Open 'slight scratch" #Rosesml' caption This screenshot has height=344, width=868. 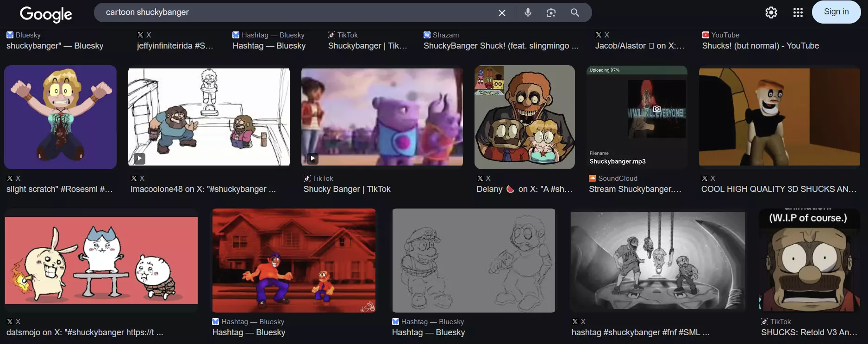[x=60, y=189]
